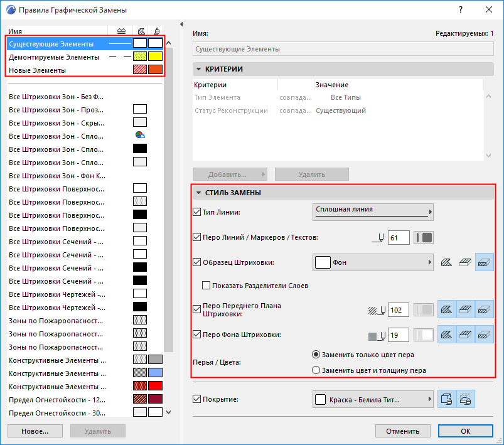This screenshot has width=504, height=445.
Task: Uncheck the Тип Линии checkbox
Action: tap(196, 212)
